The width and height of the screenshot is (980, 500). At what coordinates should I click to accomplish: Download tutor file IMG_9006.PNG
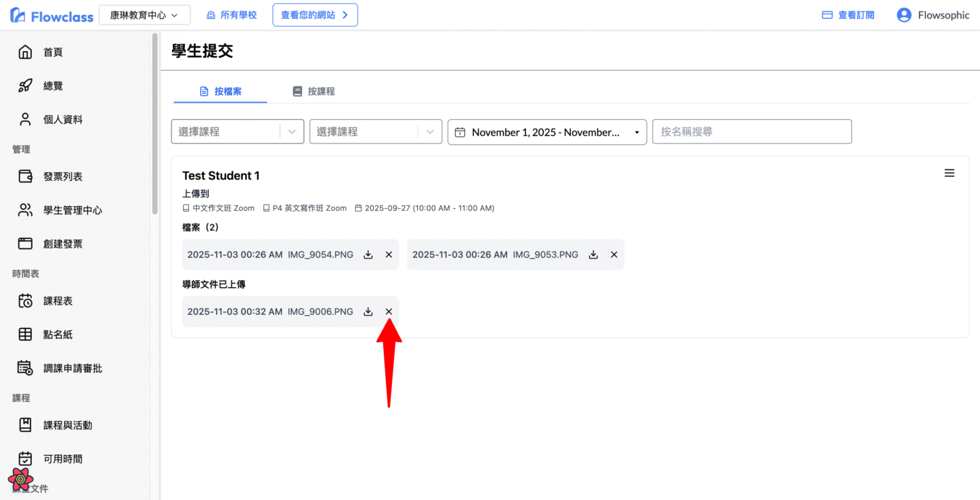pyautogui.click(x=368, y=312)
